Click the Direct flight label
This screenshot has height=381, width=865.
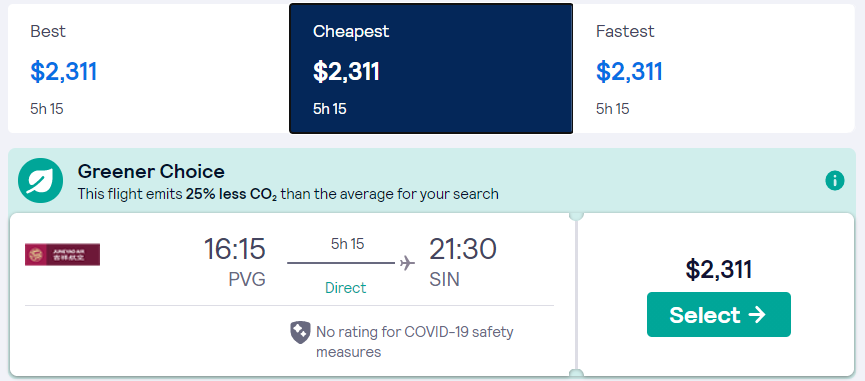[346, 288]
